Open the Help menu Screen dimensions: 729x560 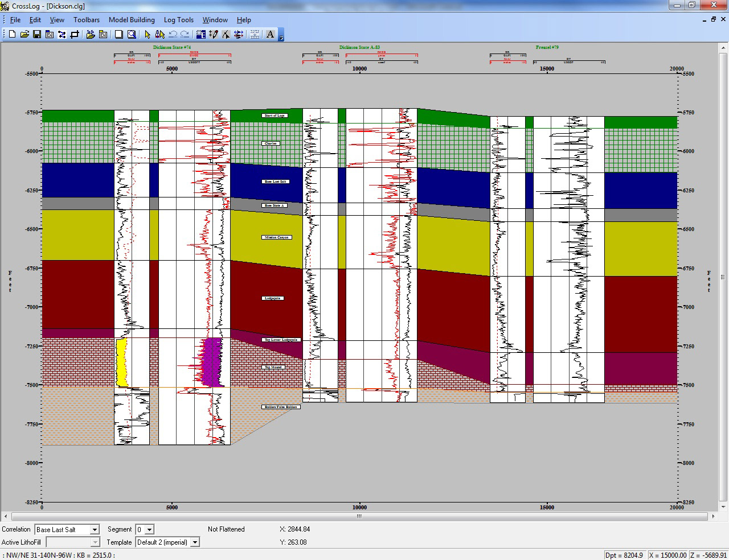(x=244, y=19)
